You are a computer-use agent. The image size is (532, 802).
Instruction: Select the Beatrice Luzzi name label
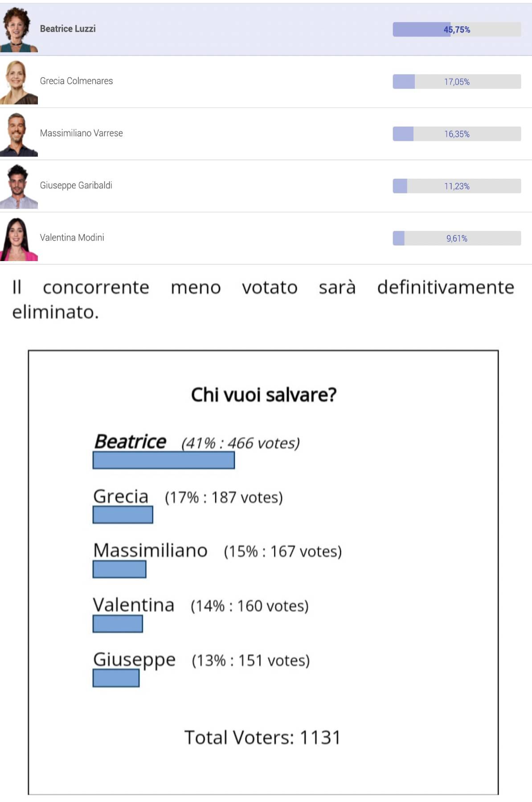click(x=68, y=29)
